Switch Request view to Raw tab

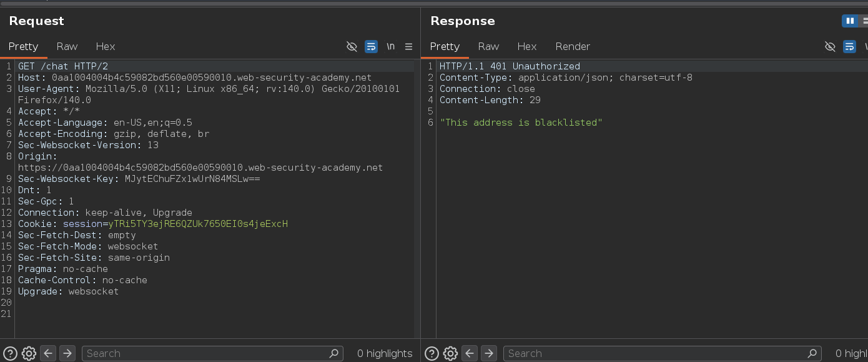point(67,46)
